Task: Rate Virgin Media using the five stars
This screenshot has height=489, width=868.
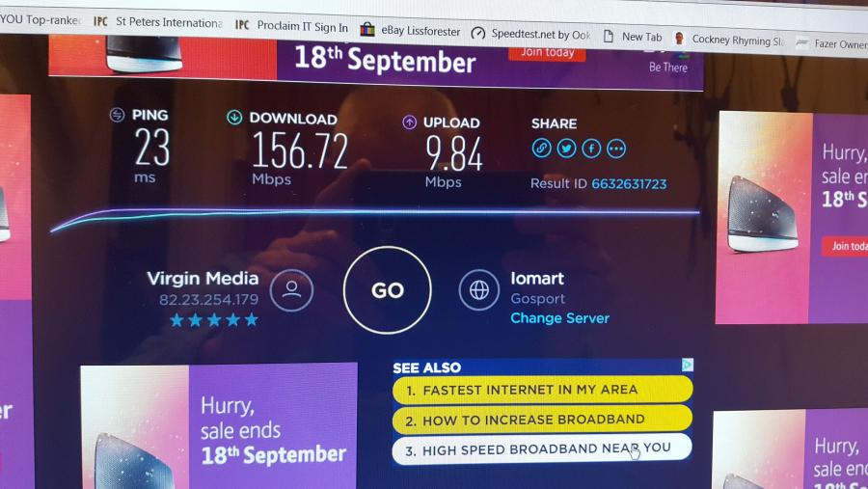Action: tap(214, 319)
